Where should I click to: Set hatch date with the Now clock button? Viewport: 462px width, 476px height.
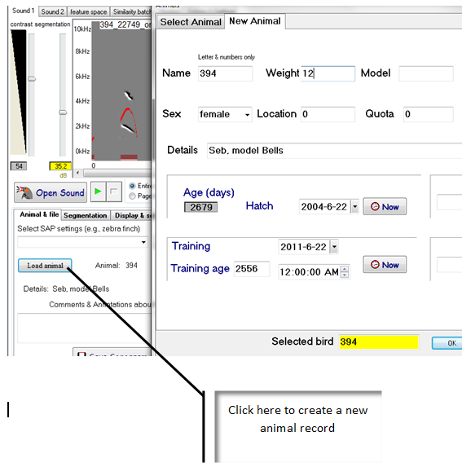(385, 207)
